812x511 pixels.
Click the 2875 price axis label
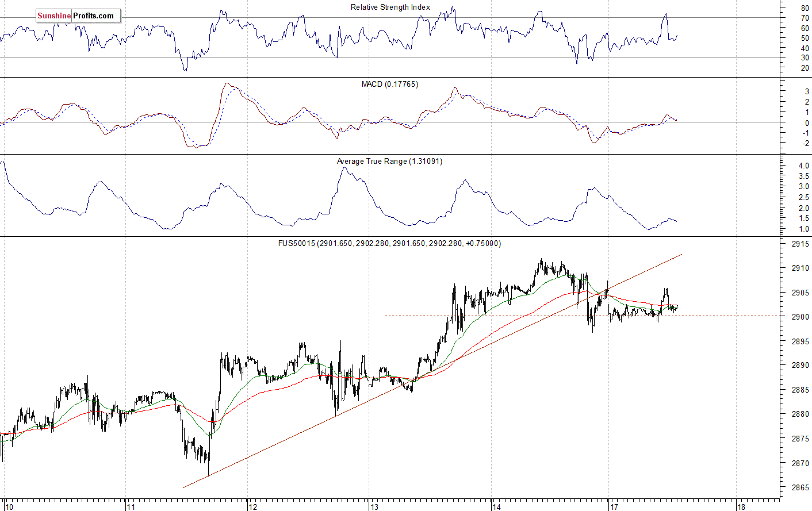pyautogui.click(x=800, y=439)
